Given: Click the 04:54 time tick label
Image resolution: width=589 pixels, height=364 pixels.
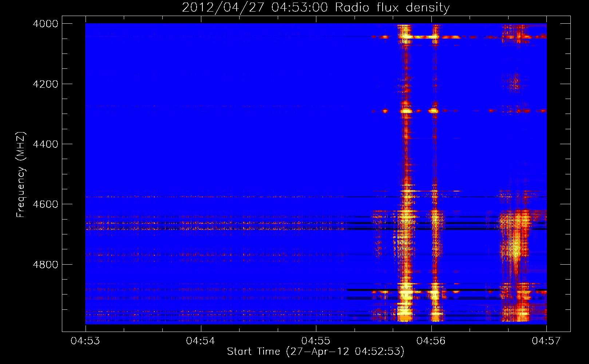Looking at the screenshot, I should tap(201, 341).
